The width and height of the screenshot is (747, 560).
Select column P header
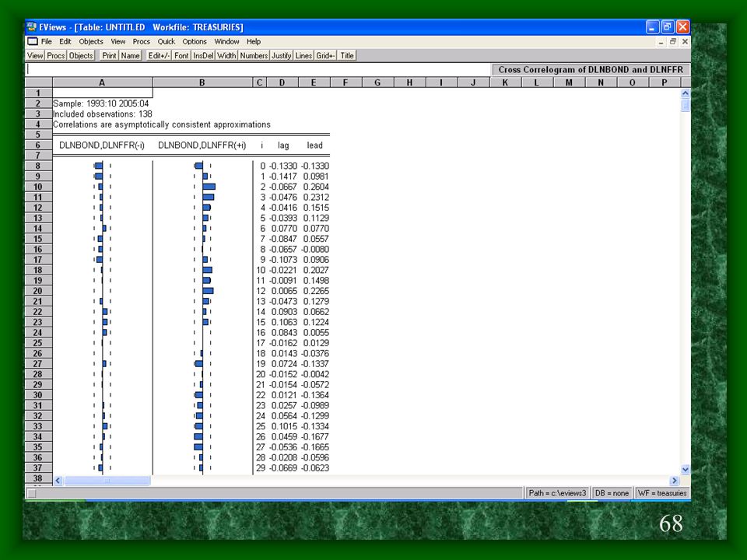coord(665,82)
